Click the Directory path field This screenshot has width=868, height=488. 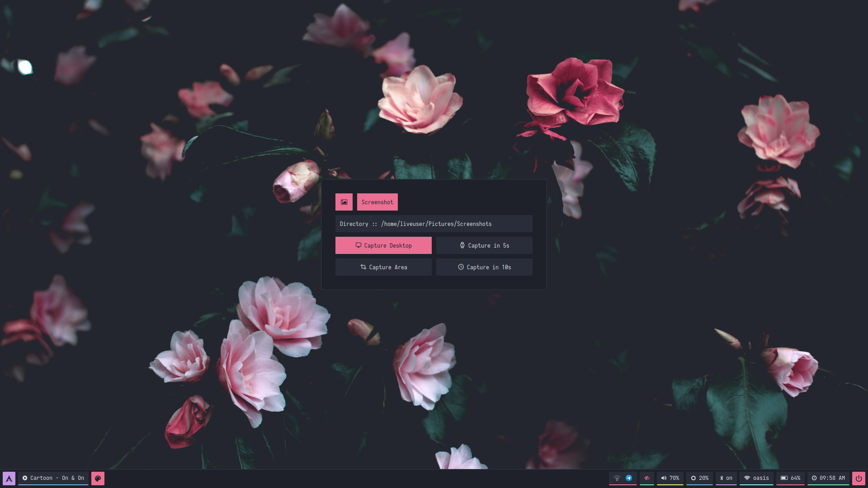[434, 224]
